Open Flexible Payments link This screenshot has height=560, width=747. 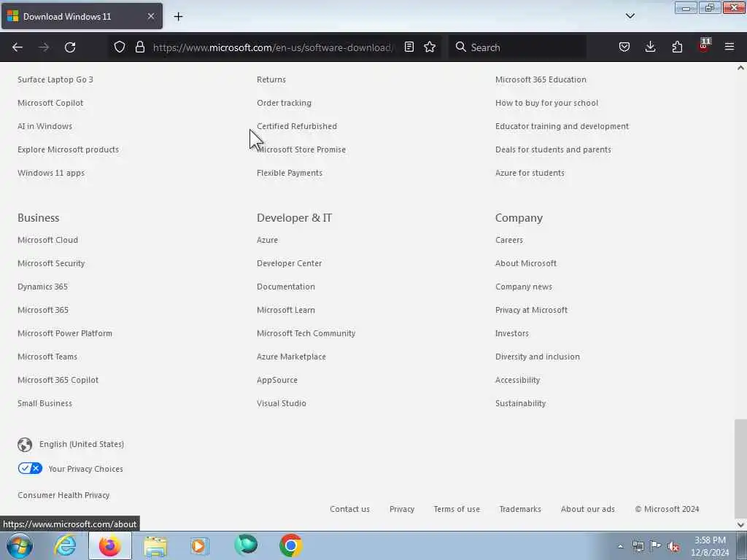289,173
